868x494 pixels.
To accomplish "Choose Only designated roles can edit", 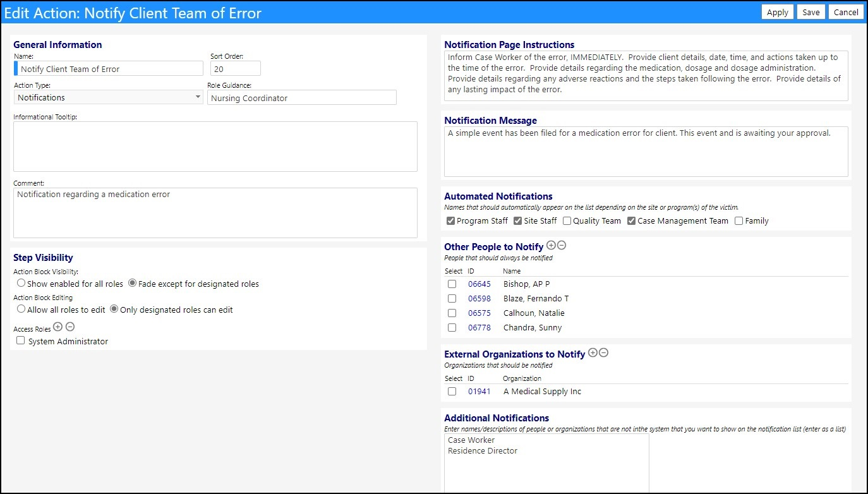I will click(x=114, y=309).
